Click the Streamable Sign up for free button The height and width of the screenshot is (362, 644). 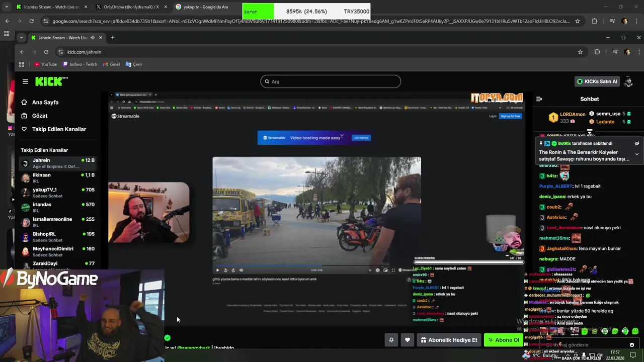point(510,116)
